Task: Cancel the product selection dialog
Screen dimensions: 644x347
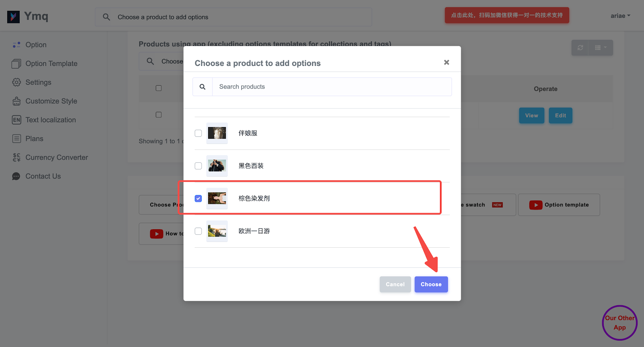Action: [395, 284]
